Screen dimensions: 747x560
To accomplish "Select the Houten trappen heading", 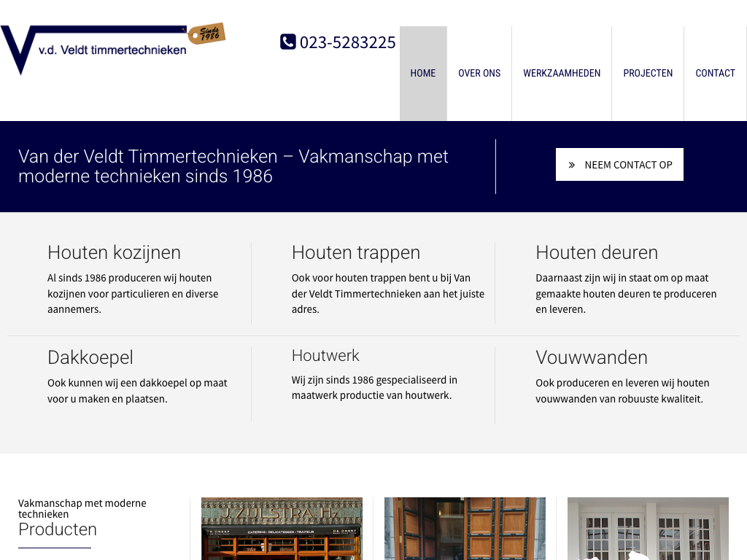I will point(356,252).
